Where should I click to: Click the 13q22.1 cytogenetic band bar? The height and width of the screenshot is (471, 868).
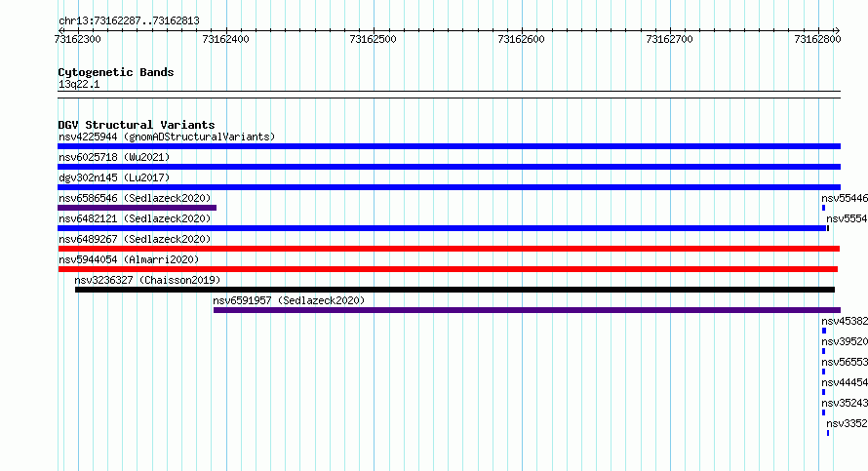click(449, 95)
